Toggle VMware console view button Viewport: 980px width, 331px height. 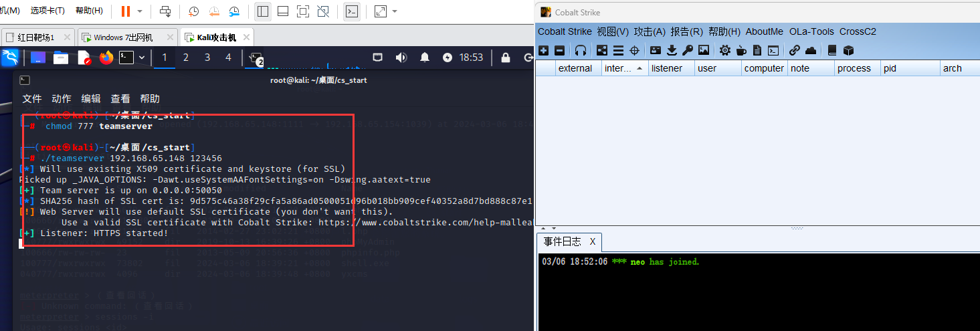click(351, 11)
